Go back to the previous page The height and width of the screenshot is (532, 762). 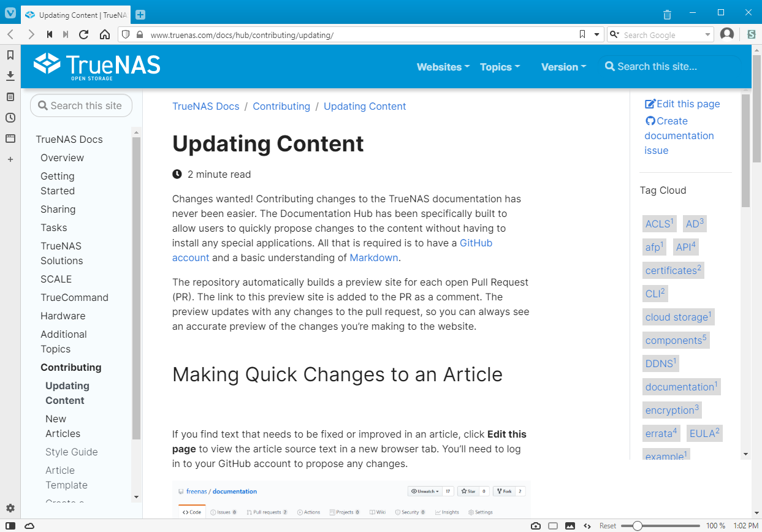(x=10, y=35)
